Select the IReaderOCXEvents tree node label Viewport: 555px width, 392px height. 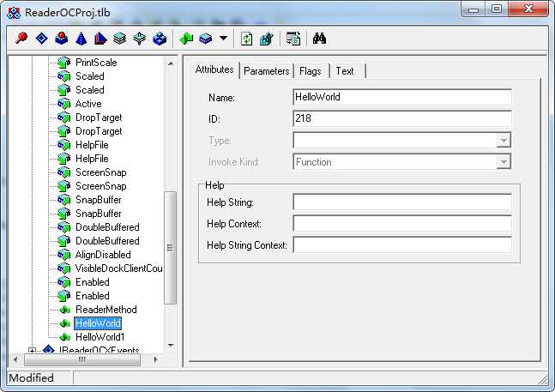click(100, 350)
